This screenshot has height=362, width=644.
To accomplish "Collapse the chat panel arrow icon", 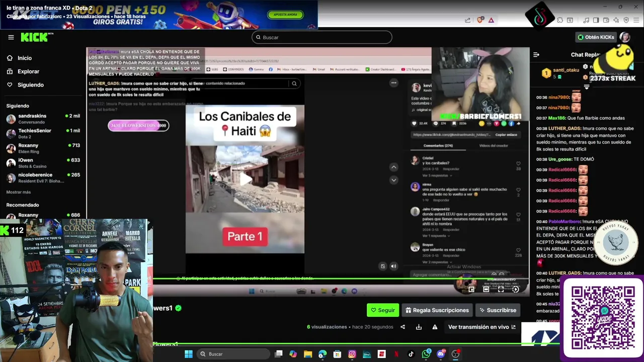I will [536, 55].
